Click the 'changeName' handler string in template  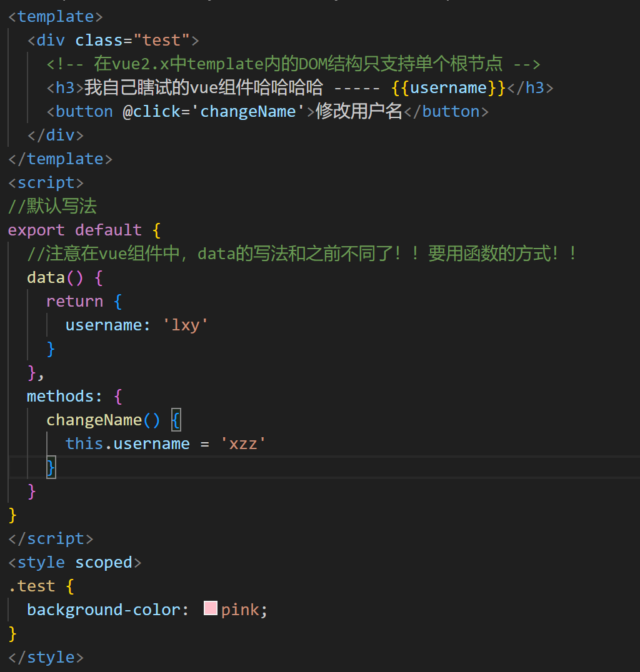[248, 112]
